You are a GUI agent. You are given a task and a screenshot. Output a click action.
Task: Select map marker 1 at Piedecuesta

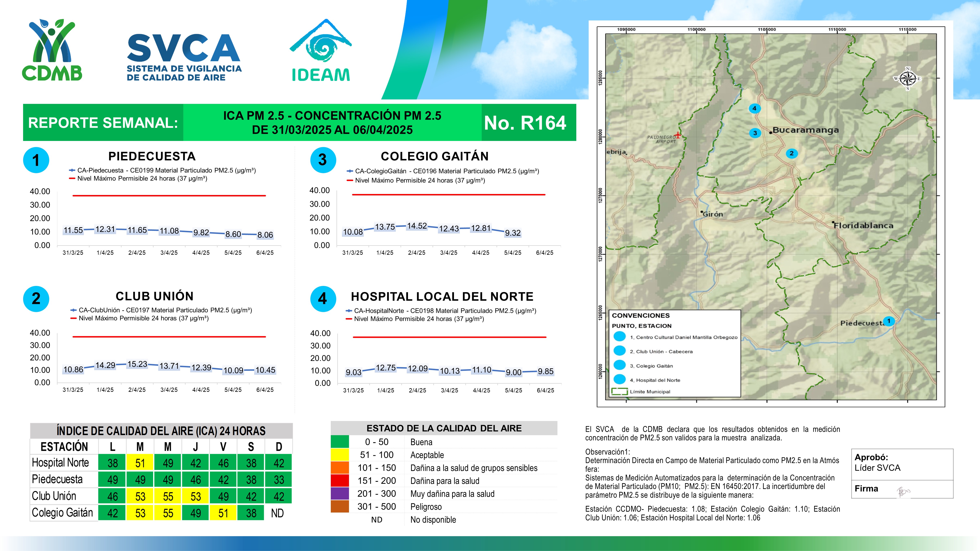(889, 321)
